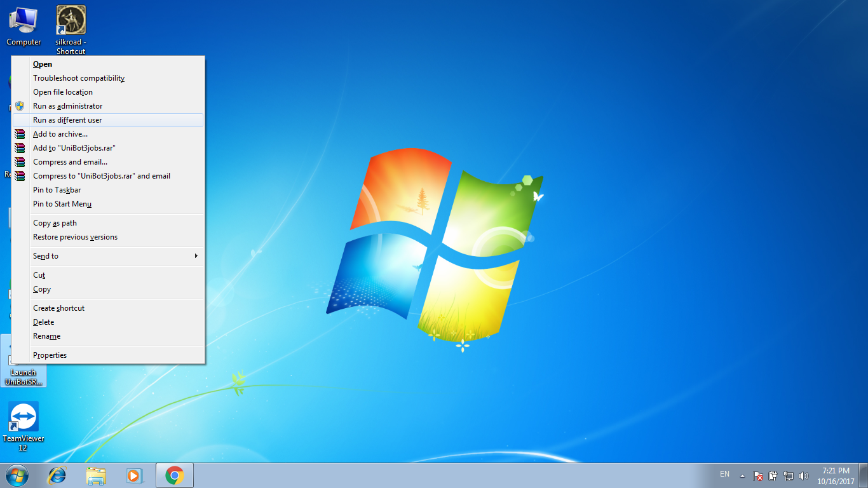Choose Pin to Start Menu
Screen dimensions: 868x488
pos(108,204)
